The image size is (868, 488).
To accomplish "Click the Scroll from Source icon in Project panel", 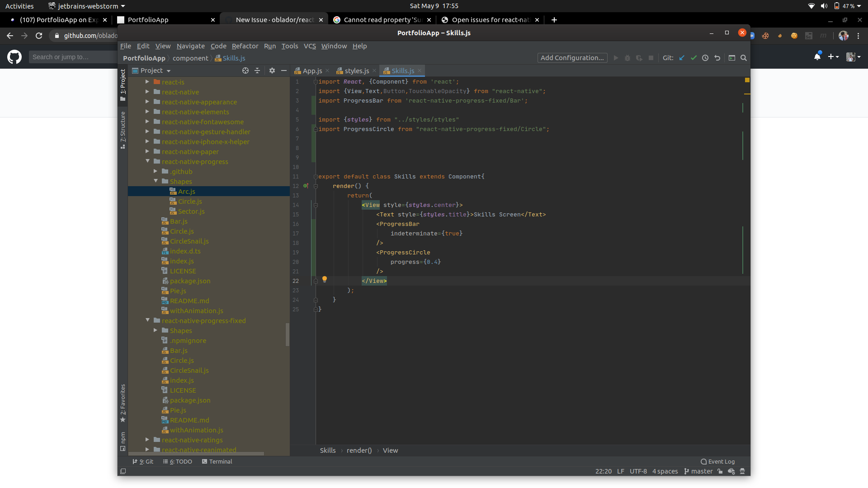I will point(245,70).
